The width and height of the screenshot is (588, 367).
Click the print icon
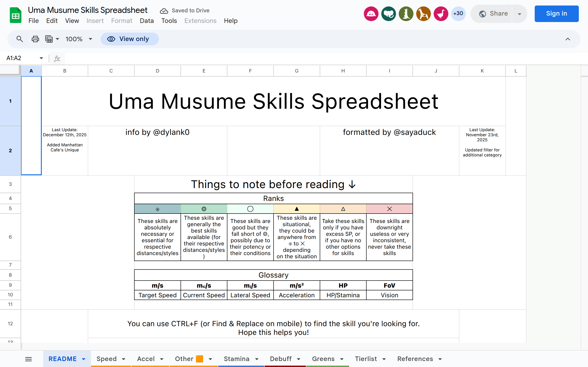click(x=35, y=39)
